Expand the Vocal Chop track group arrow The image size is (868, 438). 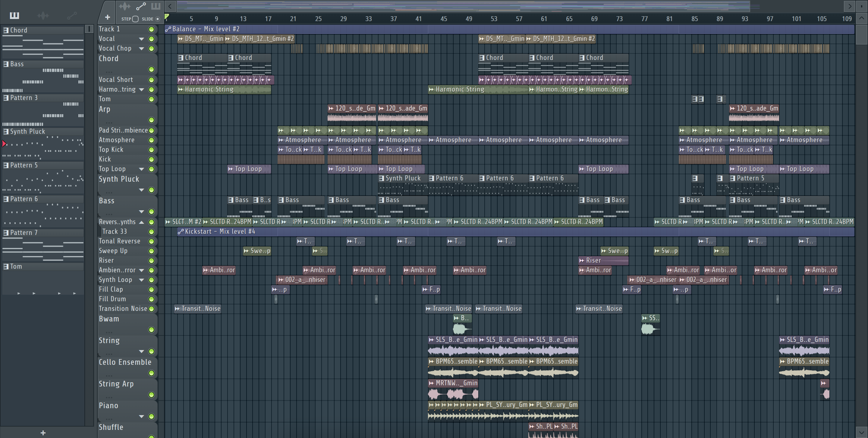pos(142,49)
